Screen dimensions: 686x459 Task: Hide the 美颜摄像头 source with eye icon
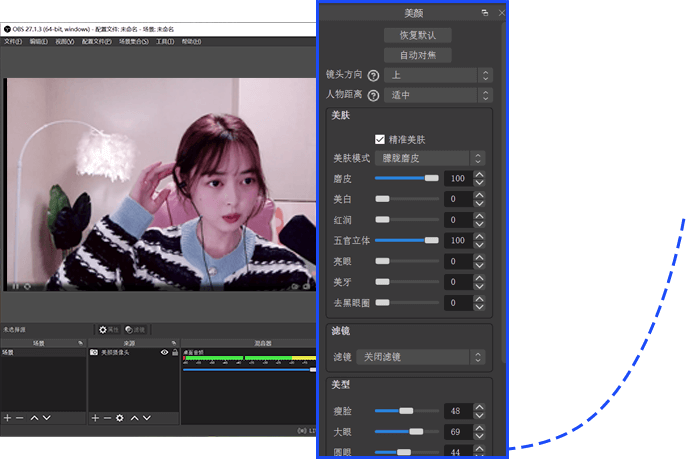(x=165, y=353)
